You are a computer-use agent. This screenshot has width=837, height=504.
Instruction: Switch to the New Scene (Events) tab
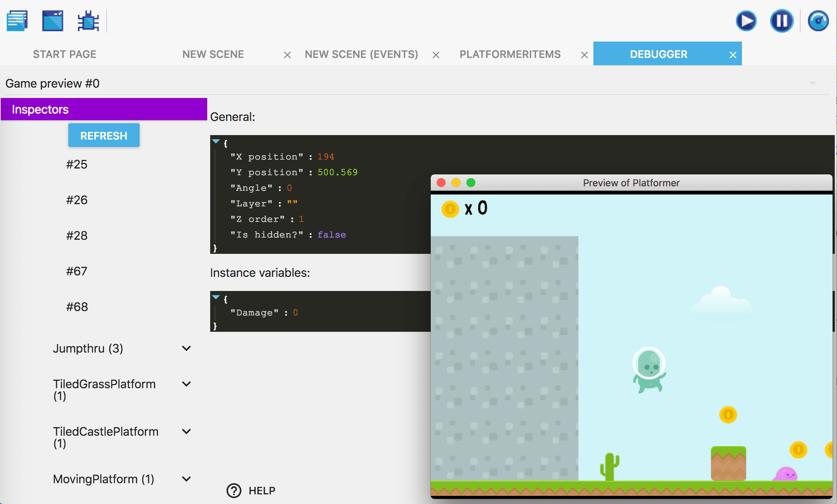361,54
